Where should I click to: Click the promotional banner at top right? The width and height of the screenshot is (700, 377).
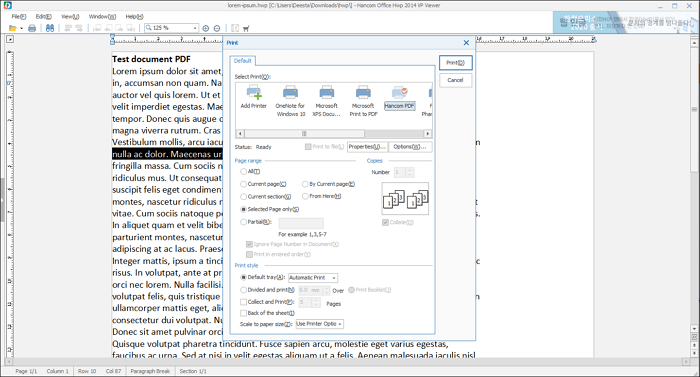625,22
